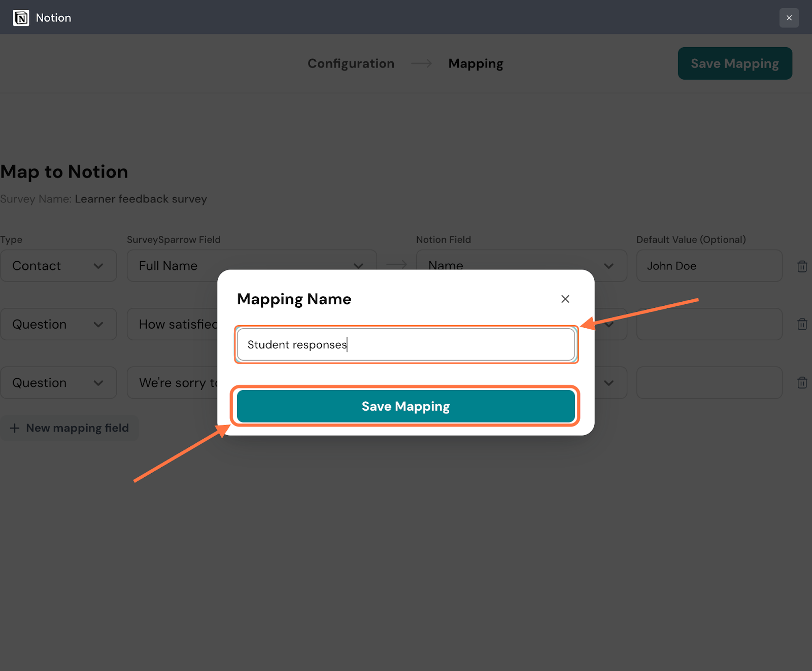The image size is (812, 671).
Task: Switch to the Configuration step
Action: [351, 63]
